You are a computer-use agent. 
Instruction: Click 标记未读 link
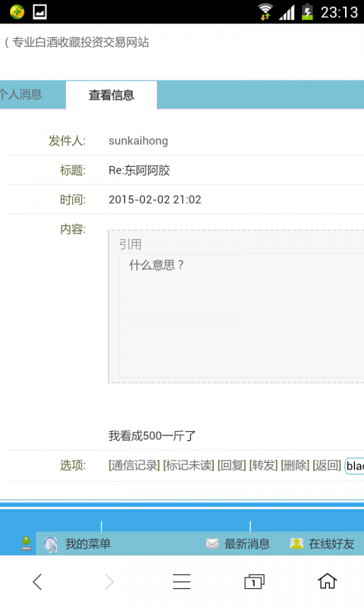[x=189, y=465]
